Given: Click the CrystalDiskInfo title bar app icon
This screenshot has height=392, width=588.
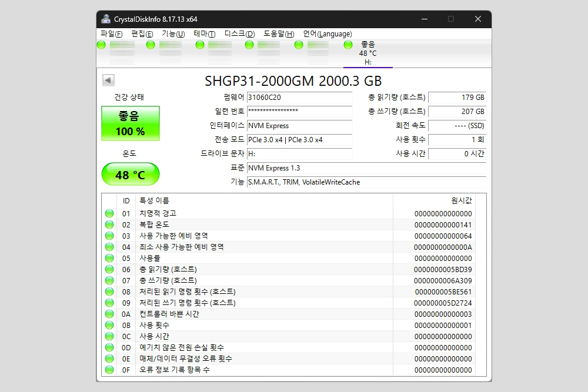Looking at the screenshot, I should click(106, 19).
